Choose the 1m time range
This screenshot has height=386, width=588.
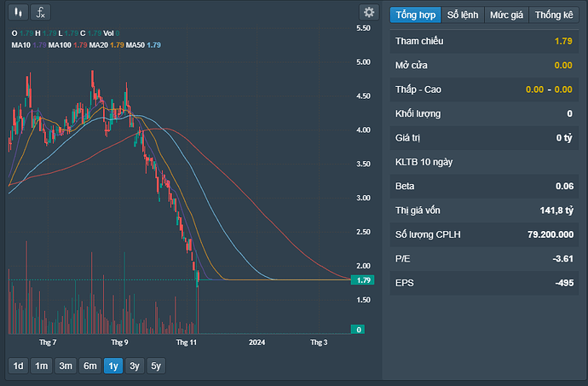coord(41,366)
